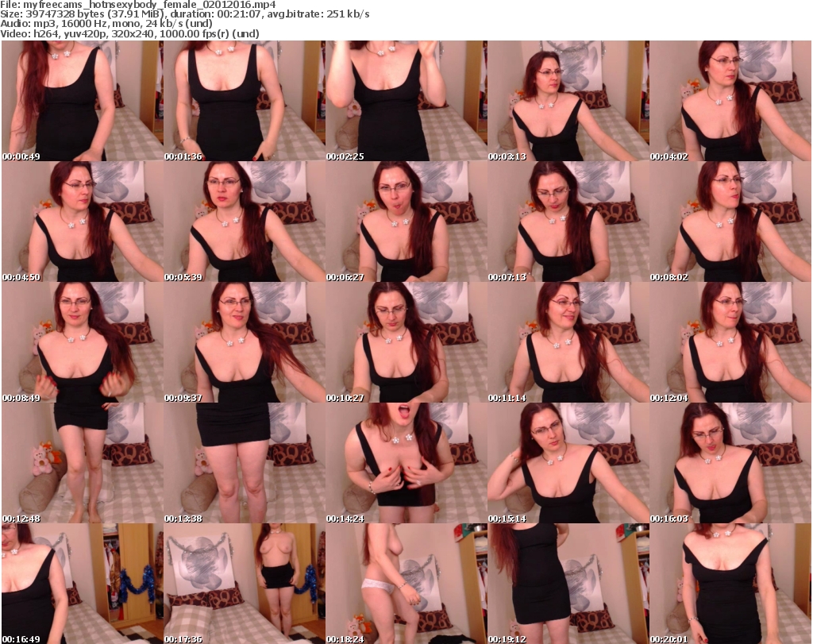Open the frame at 00:03:13
The width and height of the screenshot is (813, 644).
click(568, 101)
